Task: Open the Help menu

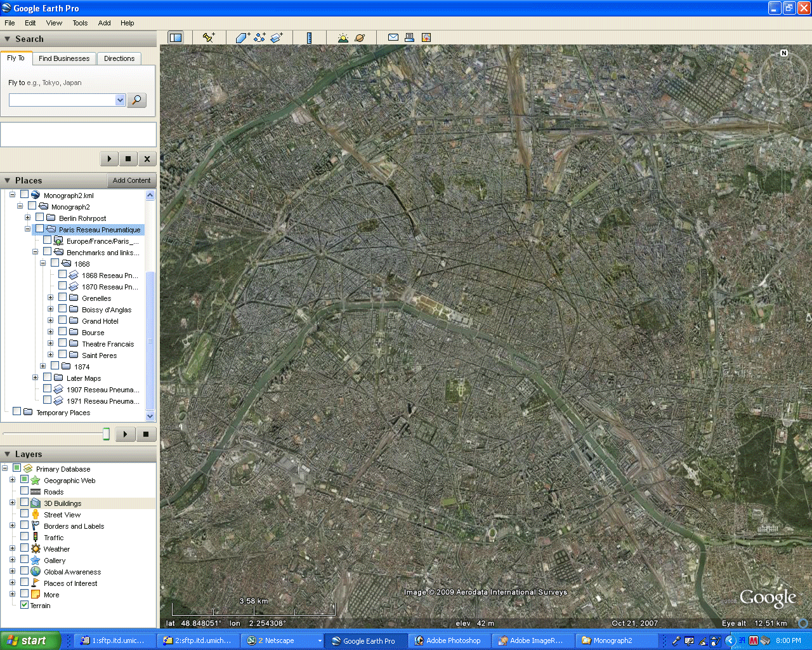Action: [128, 23]
